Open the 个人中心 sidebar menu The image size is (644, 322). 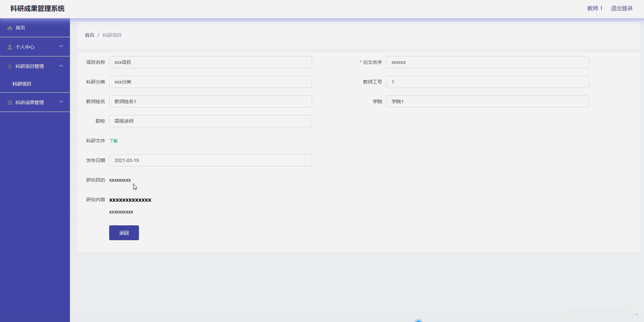point(35,47)
